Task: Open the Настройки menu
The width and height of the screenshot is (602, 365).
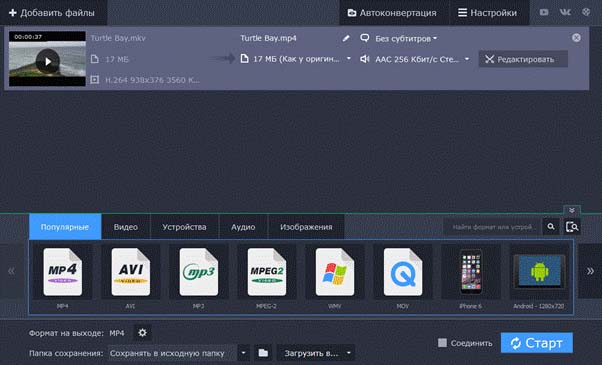Action: [487, 13]
